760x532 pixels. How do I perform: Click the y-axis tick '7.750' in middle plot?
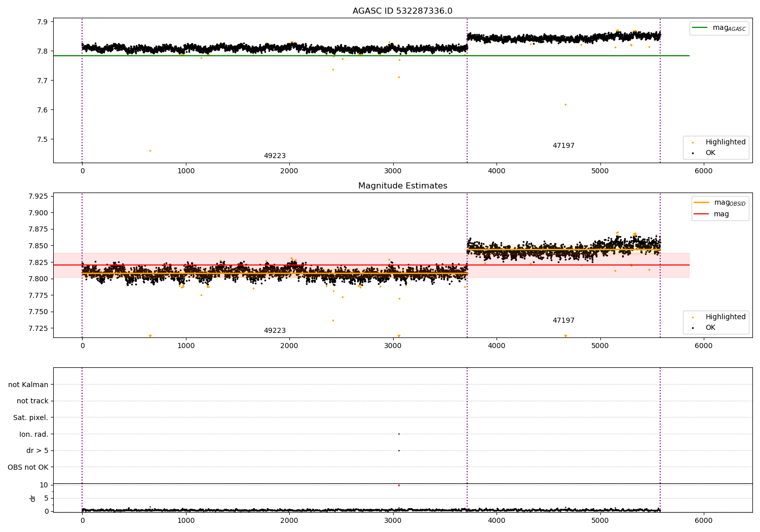tap(38, 312)
